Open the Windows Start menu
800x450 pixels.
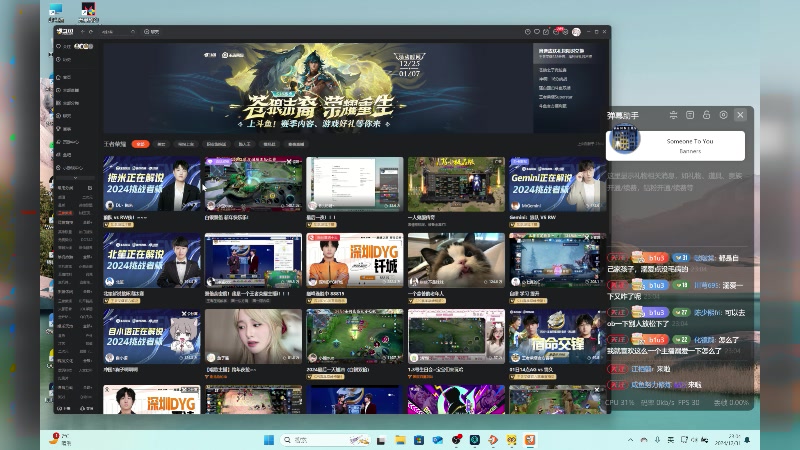pos(269,440)
